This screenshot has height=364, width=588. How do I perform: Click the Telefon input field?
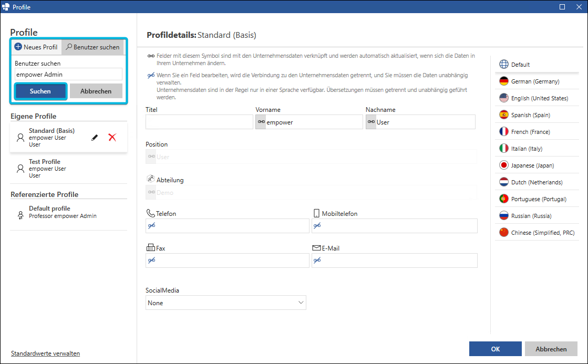[227, 226]
